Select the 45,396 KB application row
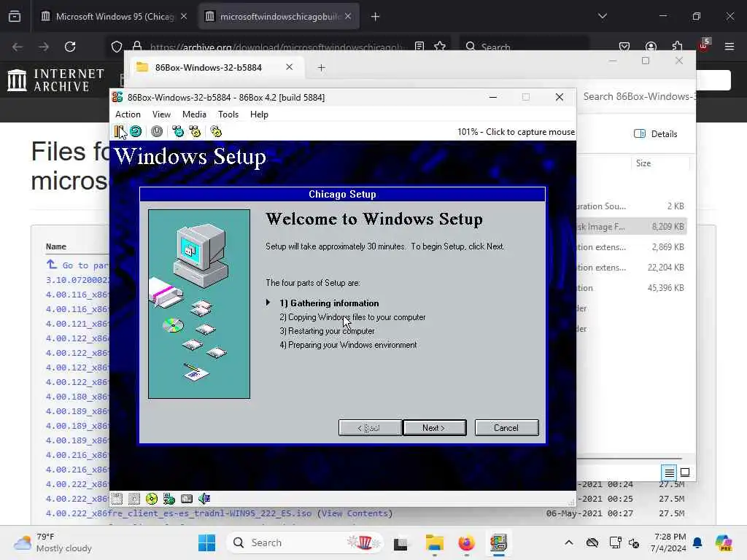The width and height of the screenshot is (747, 560). [631, 287]
